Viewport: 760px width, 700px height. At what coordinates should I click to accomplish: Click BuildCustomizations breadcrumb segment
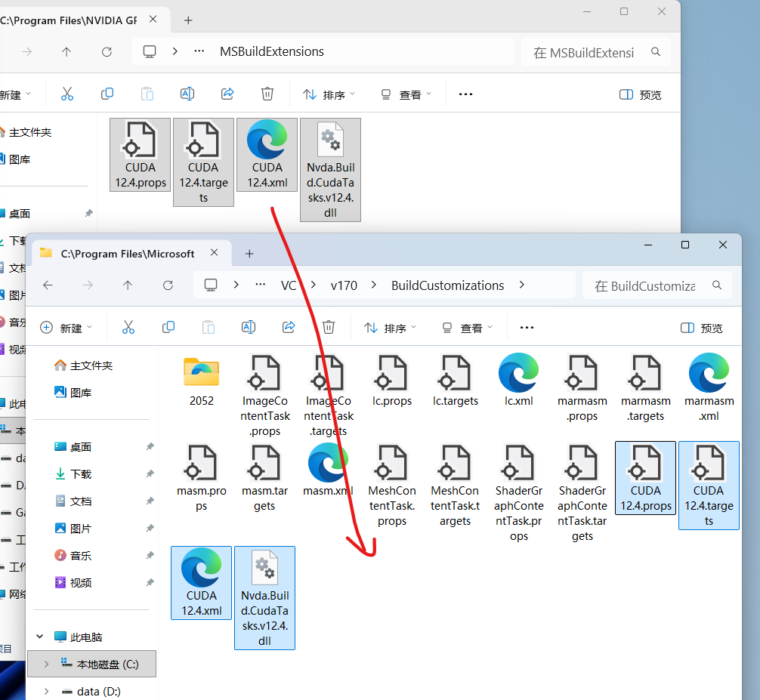[447, 285]
